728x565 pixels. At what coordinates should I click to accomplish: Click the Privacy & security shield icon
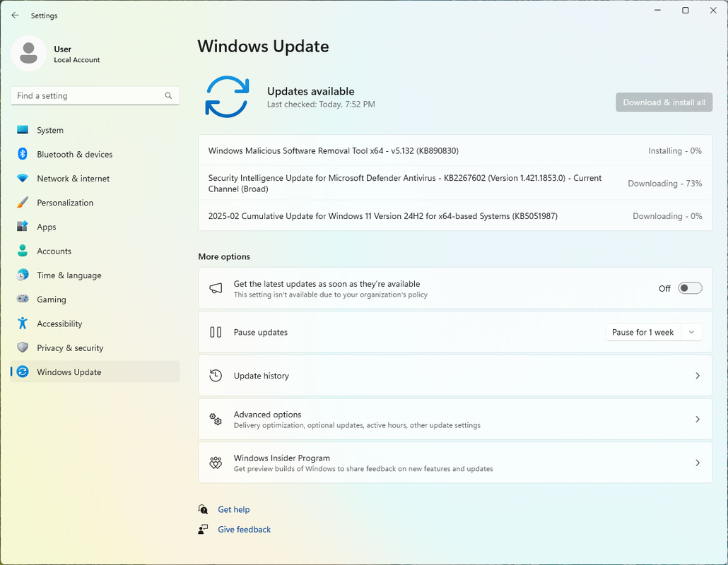pos(23,347)
